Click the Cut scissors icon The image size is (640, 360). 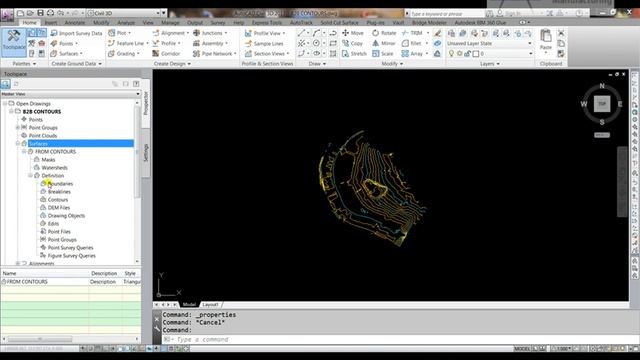(x=561, y=33)
